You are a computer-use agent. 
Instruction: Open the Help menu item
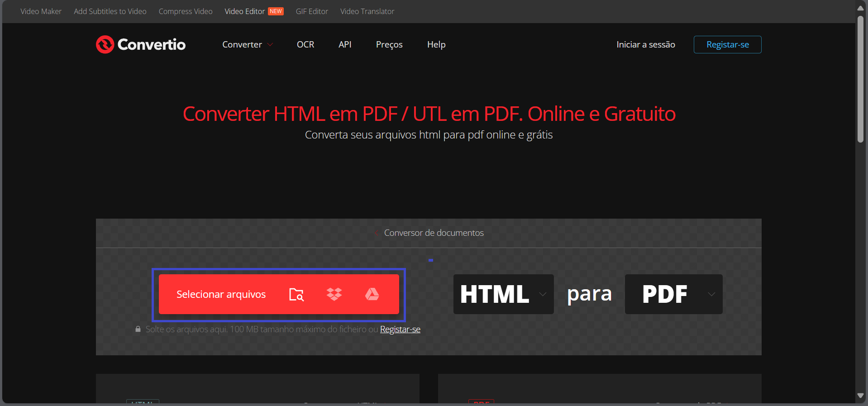click(436, 44)
